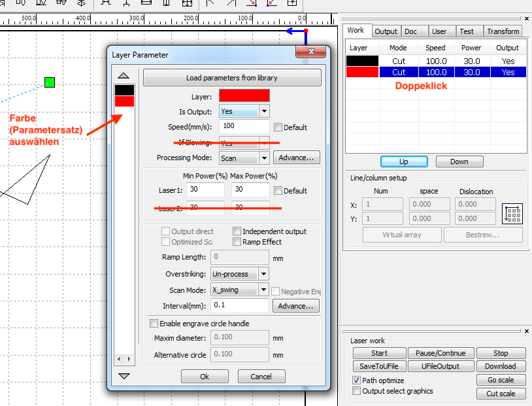
Task: Click the right scroll arrow under the layer list
Action: [x=129, y=360]
